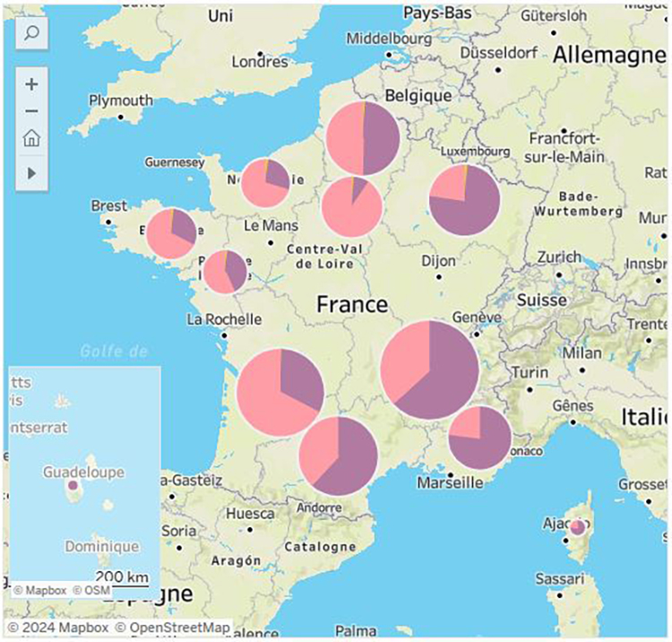This screenshot has height=642, width=672.
Task: Click the Guernesey label
Action: (x=175, y=162)
